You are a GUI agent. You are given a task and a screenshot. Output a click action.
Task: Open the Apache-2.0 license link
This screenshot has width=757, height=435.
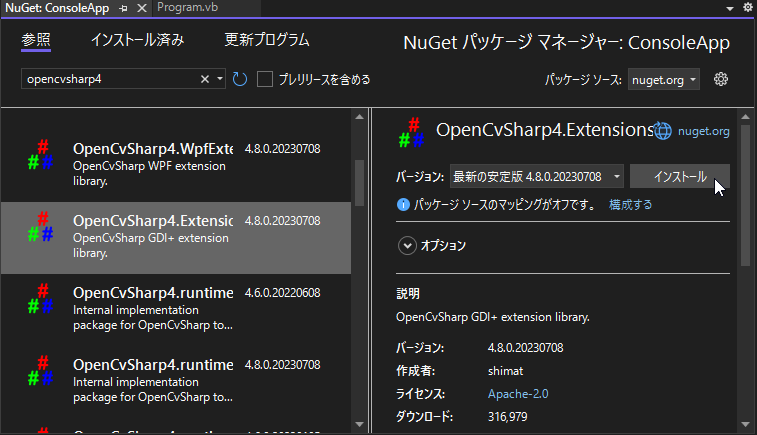518,394
